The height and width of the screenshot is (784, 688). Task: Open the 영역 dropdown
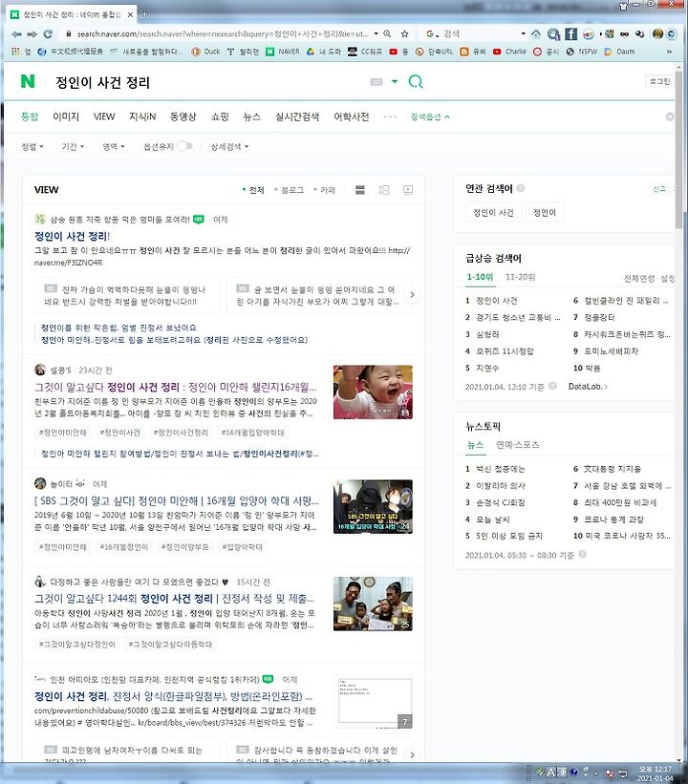(x=114, y=146)
